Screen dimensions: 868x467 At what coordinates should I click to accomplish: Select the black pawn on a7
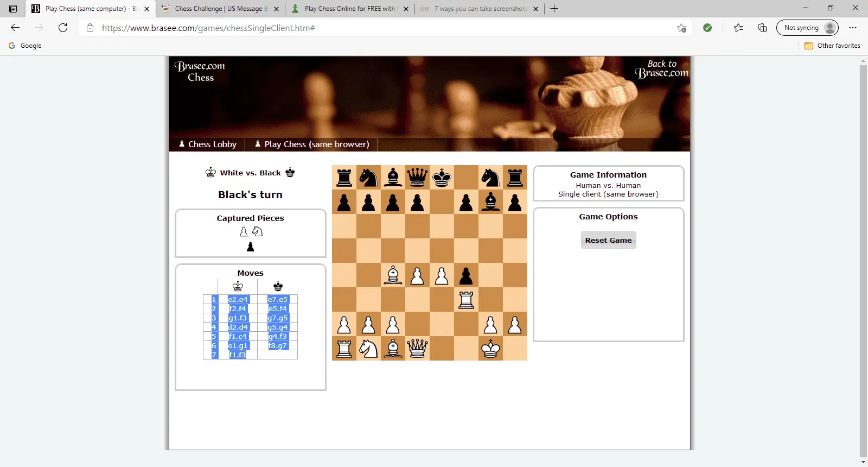[x=344, y=202]
